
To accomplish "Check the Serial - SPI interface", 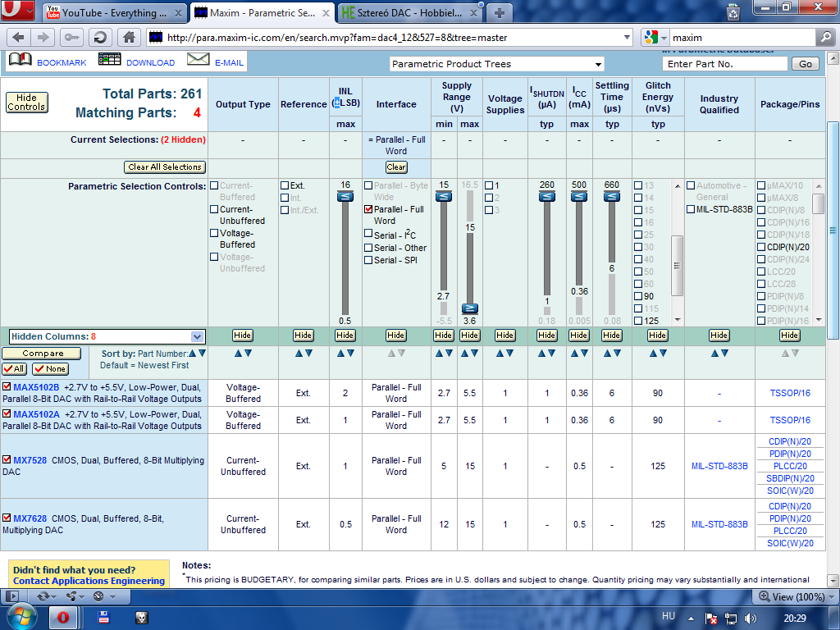I will (x=368, y=260).
